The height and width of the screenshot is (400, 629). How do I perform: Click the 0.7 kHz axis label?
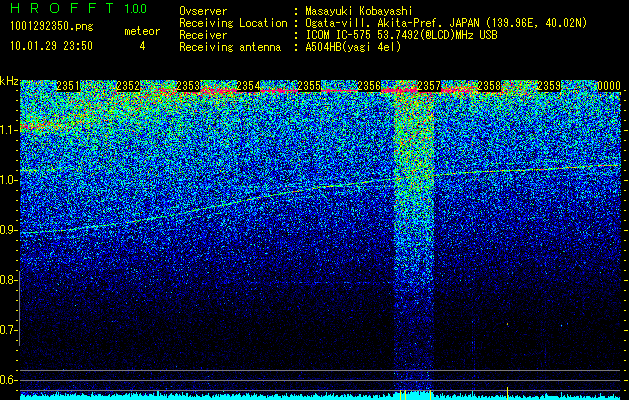9,330
